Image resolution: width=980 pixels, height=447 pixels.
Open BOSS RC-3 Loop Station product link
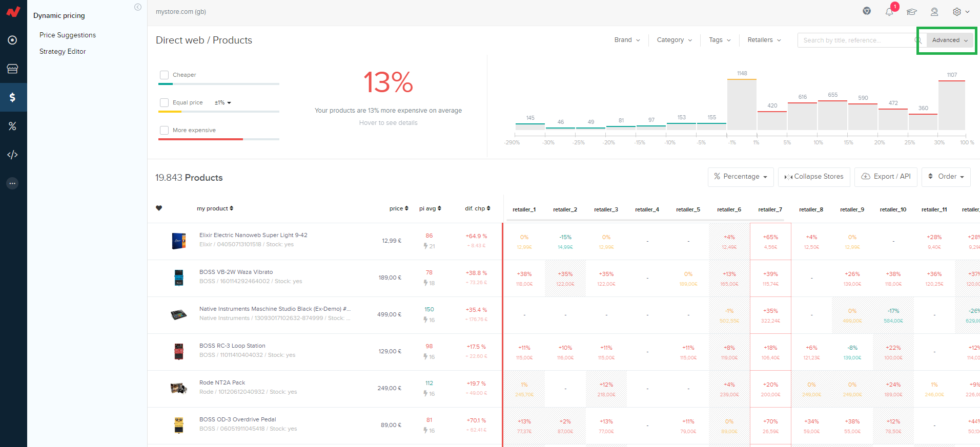232,346
